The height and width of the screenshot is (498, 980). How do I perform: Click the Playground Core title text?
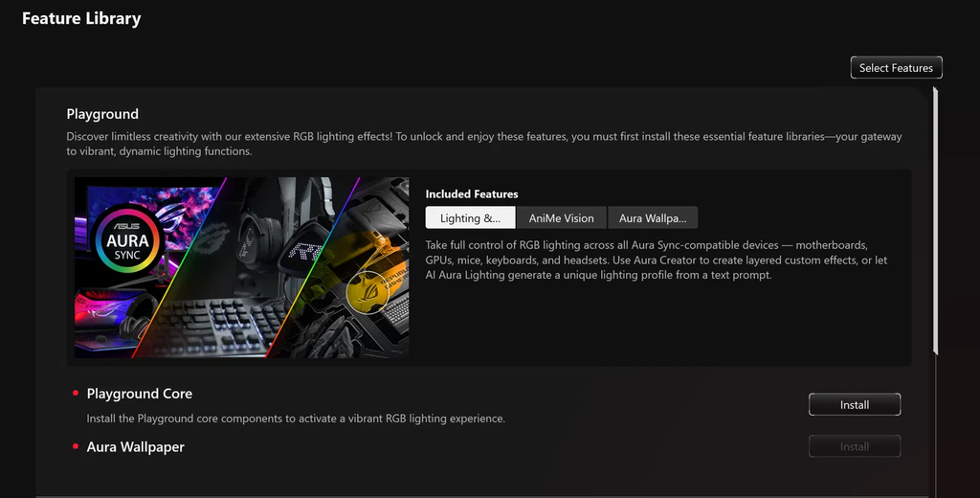coord(140,394)
